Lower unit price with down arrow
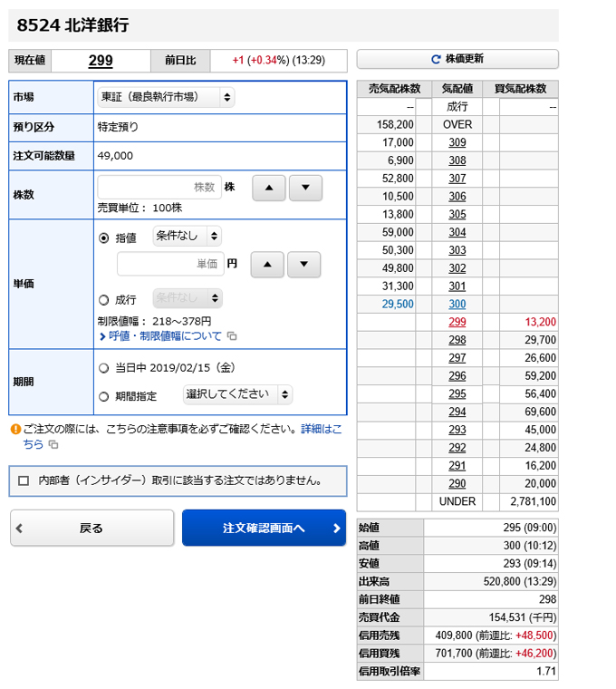616x689 pixels. 303,265
